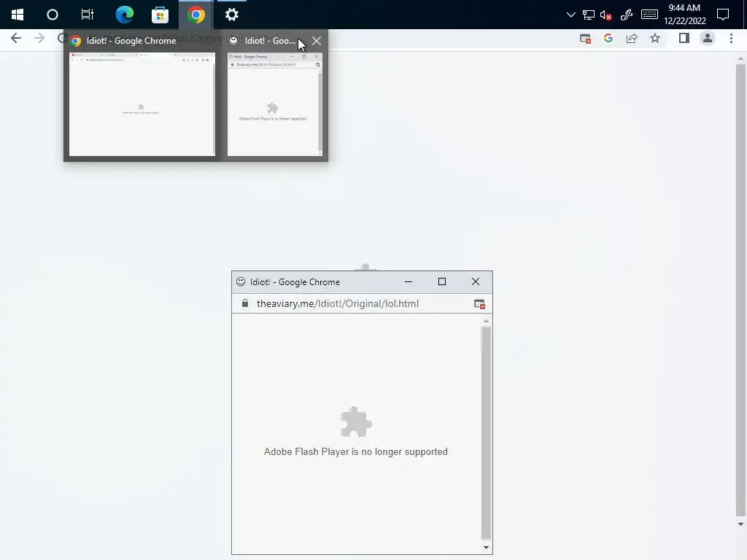
Task: Click main Chrome scrollbar up arrow
Action: click(x=740, y=58)
